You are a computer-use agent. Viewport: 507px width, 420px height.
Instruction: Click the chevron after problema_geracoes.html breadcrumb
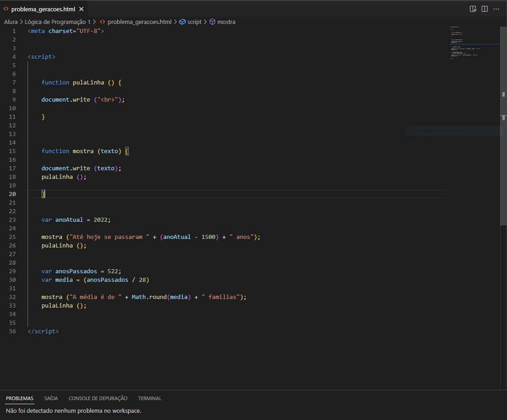coord(175,22)
